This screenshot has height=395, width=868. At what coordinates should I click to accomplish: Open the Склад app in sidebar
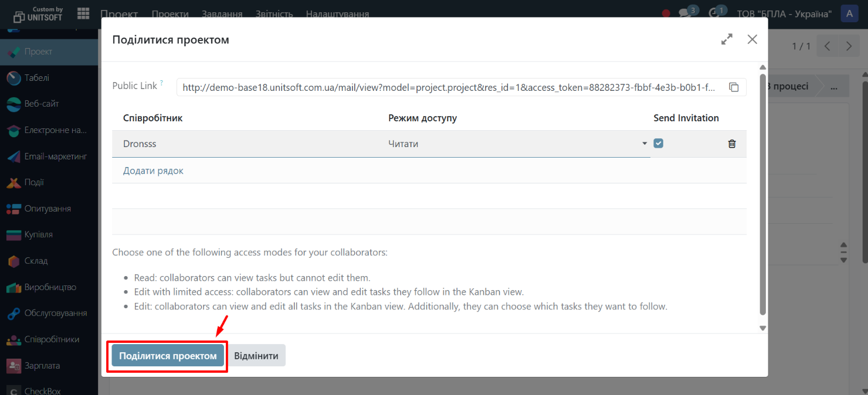(36, 261)
